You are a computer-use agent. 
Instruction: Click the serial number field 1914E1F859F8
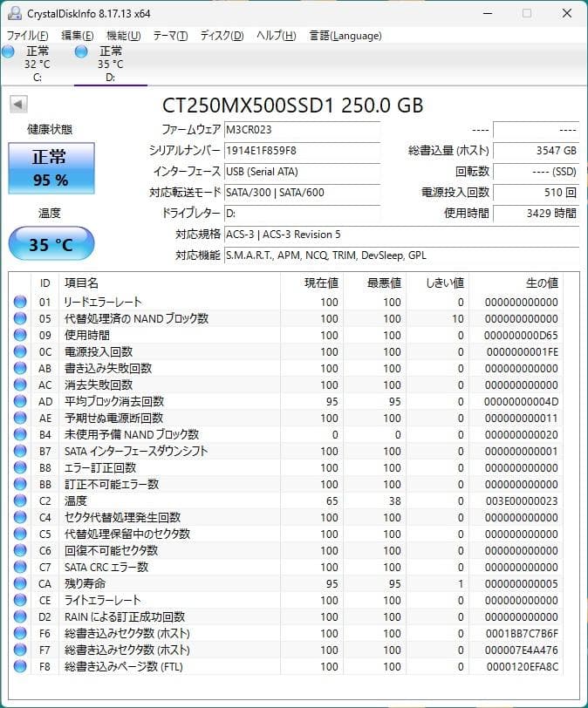(x=302, y=150)
